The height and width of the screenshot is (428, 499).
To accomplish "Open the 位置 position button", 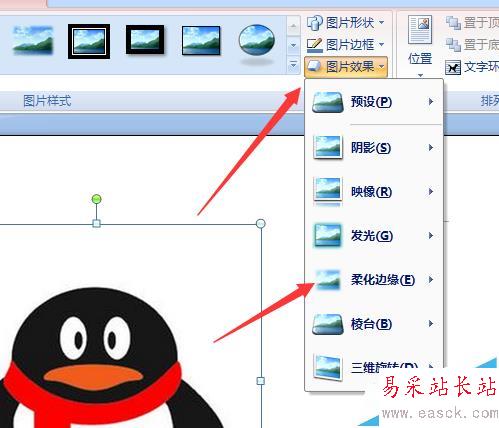I will click(420, 46).
